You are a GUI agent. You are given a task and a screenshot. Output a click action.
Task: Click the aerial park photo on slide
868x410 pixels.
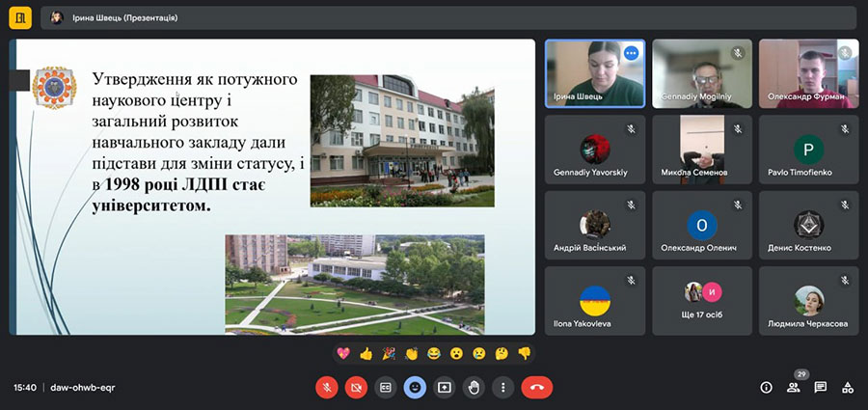(x=354, y=285)
